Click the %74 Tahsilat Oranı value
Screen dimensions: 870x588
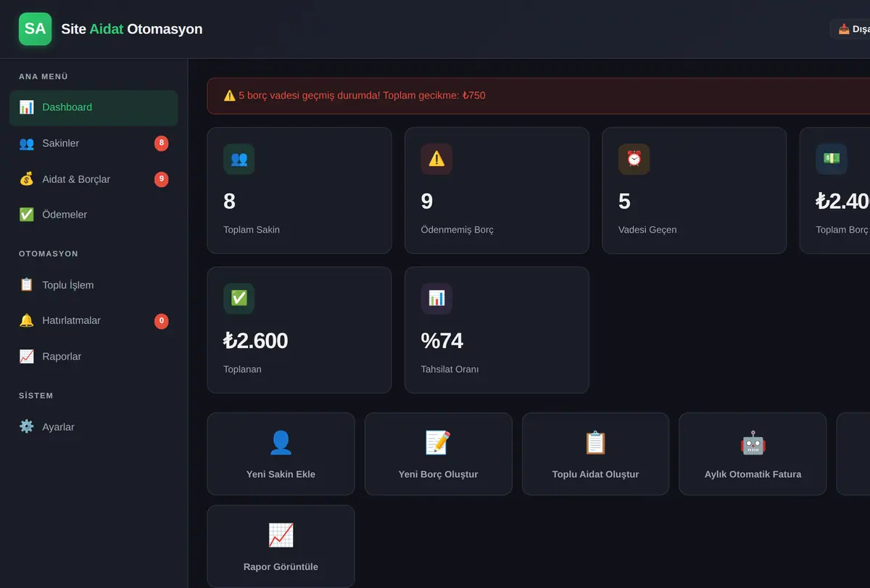tap(442, 341)
